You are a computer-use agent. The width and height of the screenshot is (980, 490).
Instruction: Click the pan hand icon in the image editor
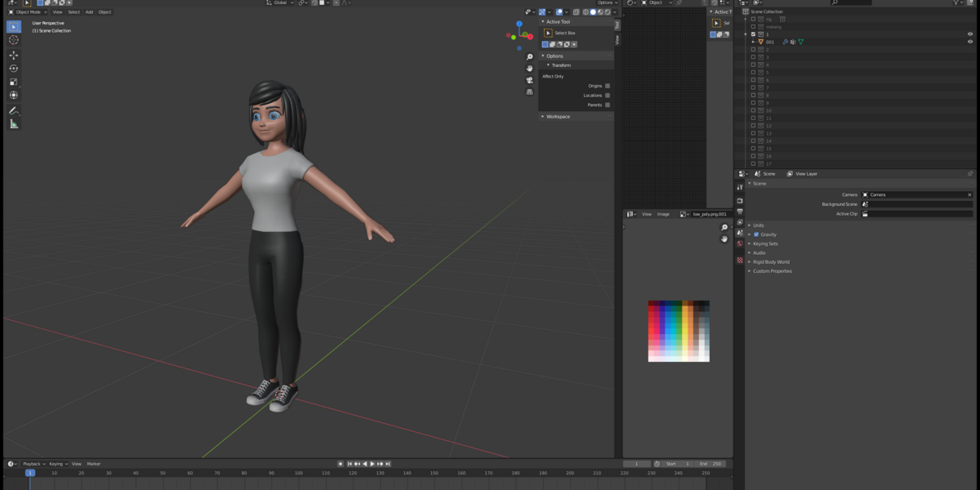724,239
